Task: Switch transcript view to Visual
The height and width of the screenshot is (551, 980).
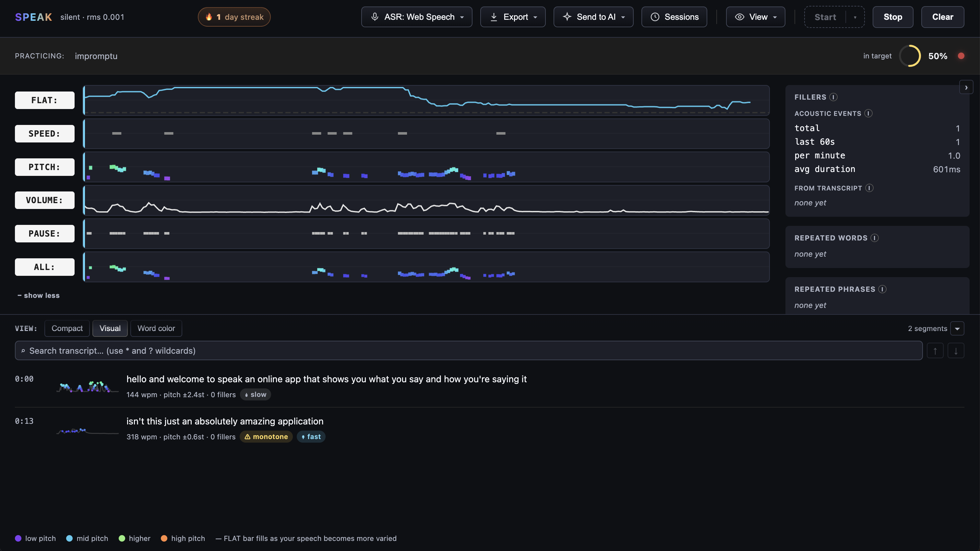Action: (110, 328)
